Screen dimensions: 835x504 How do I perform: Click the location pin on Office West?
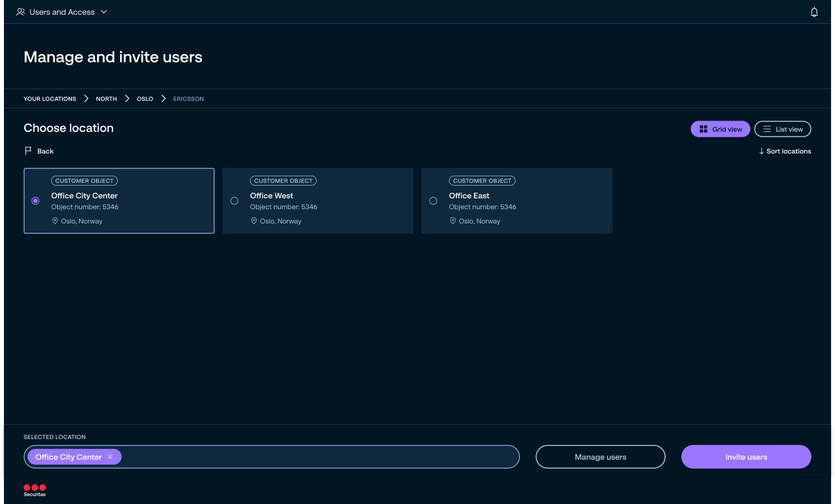pyautogui.click(x=254, y=221)
